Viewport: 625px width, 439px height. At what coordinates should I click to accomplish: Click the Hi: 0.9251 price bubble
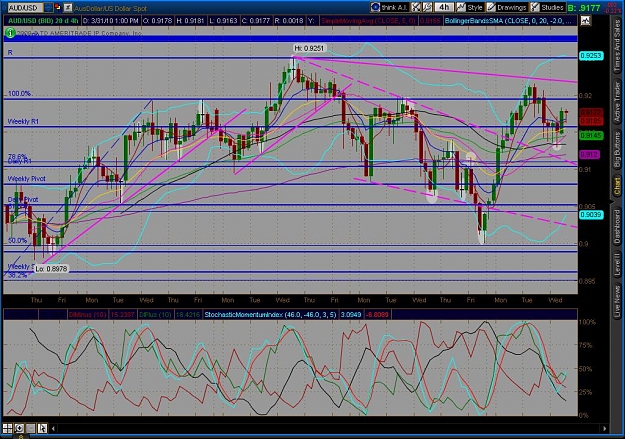(309, 48)
